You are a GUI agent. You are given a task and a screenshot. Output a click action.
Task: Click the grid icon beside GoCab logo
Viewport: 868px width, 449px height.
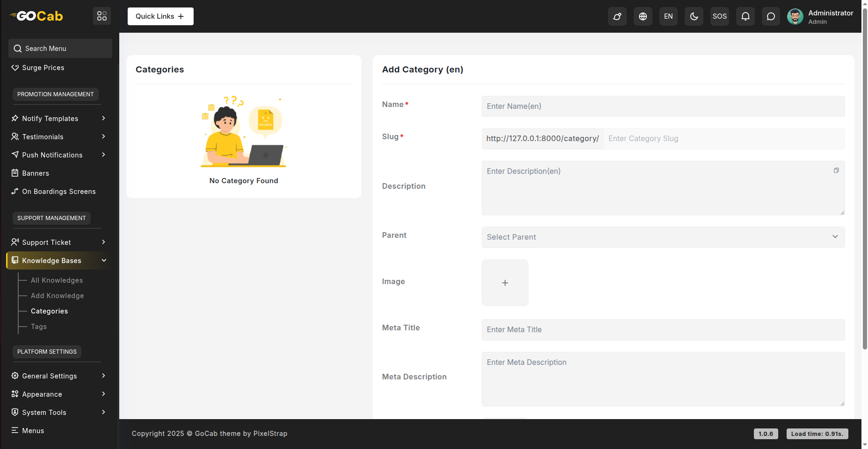[102, 16]
